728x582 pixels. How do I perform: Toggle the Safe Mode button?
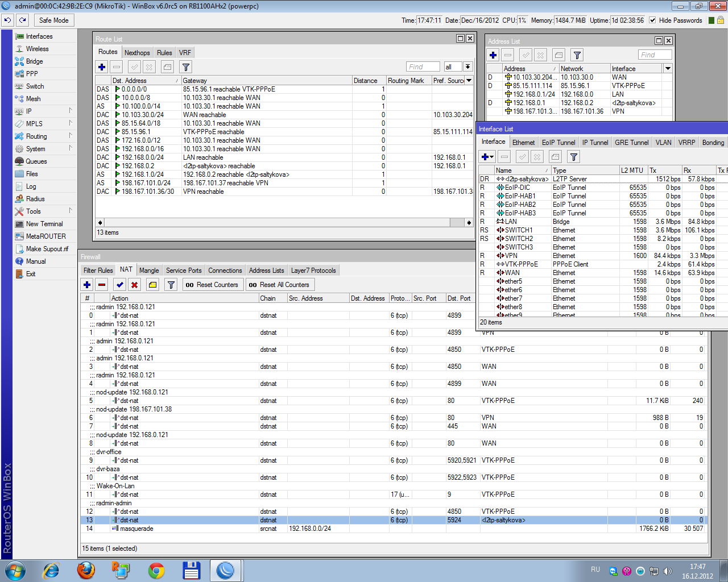[53, 20]
